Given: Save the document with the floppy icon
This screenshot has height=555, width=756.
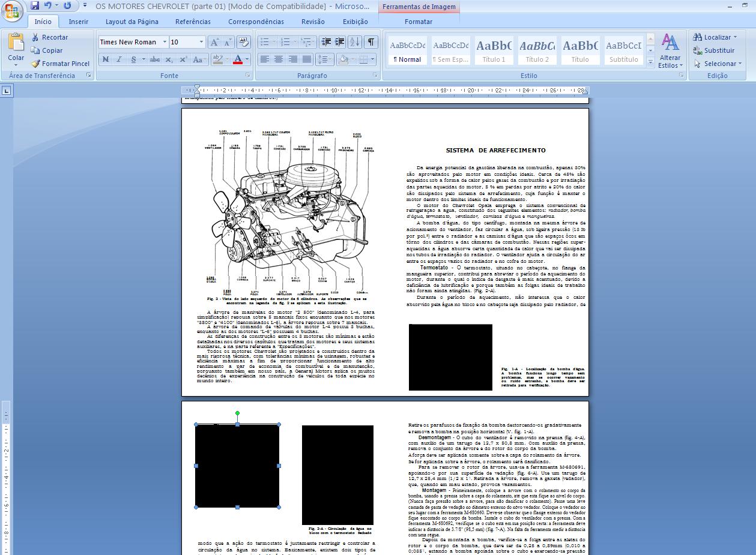Looking at the screenshot, I should [34, 5].
